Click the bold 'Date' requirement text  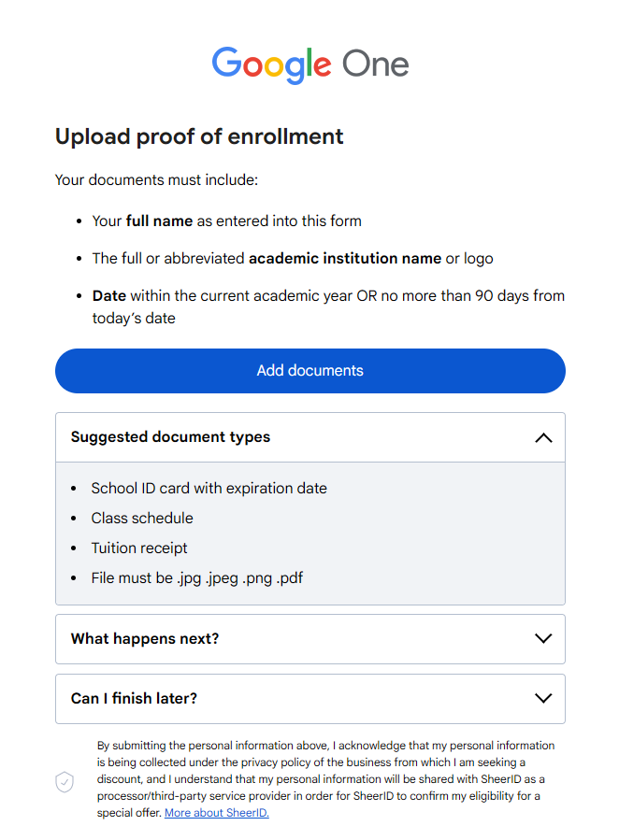109,296
